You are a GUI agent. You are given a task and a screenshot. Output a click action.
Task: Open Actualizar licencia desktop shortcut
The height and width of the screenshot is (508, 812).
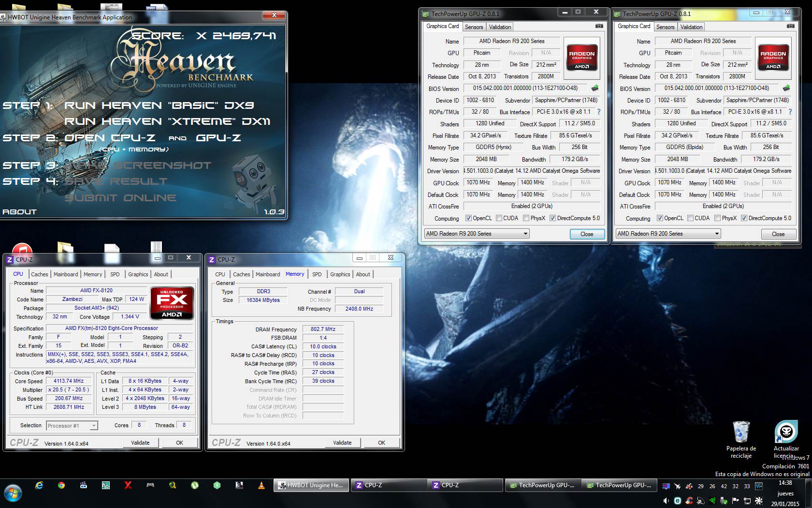point(786,439)
